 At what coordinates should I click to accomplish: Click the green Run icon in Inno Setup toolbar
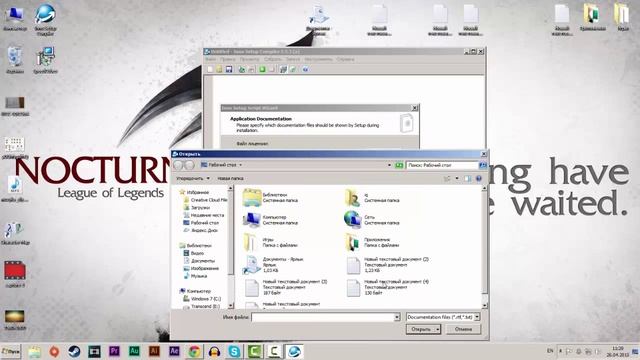click(262, 69)
